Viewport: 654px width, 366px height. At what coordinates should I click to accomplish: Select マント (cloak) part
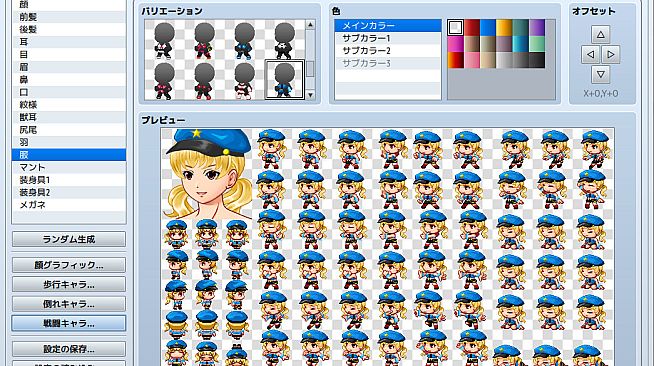[69, 167]
